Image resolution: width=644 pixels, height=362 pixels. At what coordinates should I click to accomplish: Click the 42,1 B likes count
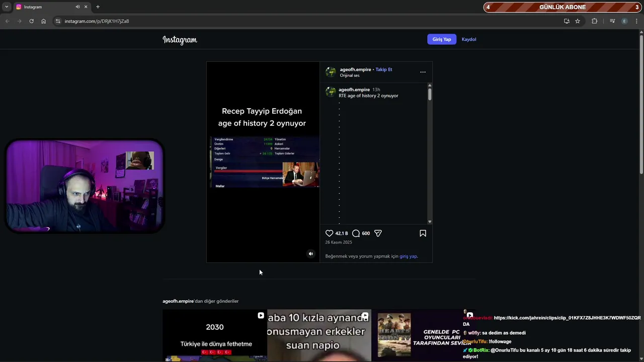tap(342, 233)
